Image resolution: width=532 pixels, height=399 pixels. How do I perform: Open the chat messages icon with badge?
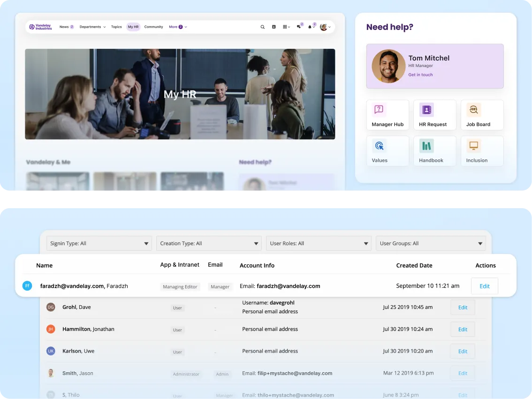pos(299,27)
